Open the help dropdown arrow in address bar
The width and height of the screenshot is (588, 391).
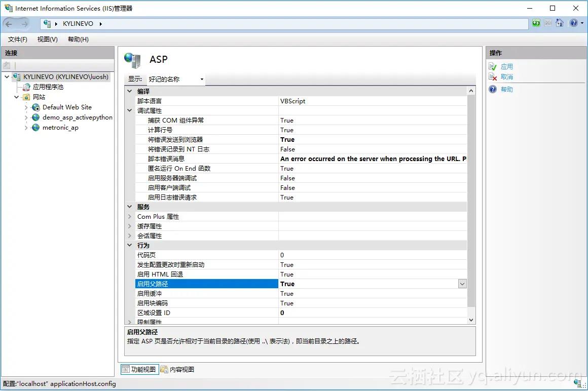click(582, 23)
